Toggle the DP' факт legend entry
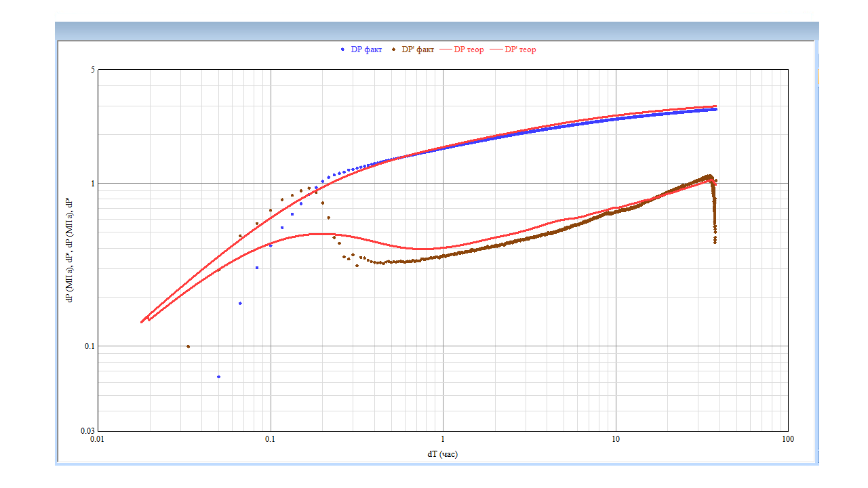Image resolution: width=868 pixels, height=488 pixels. coord(418,49)
